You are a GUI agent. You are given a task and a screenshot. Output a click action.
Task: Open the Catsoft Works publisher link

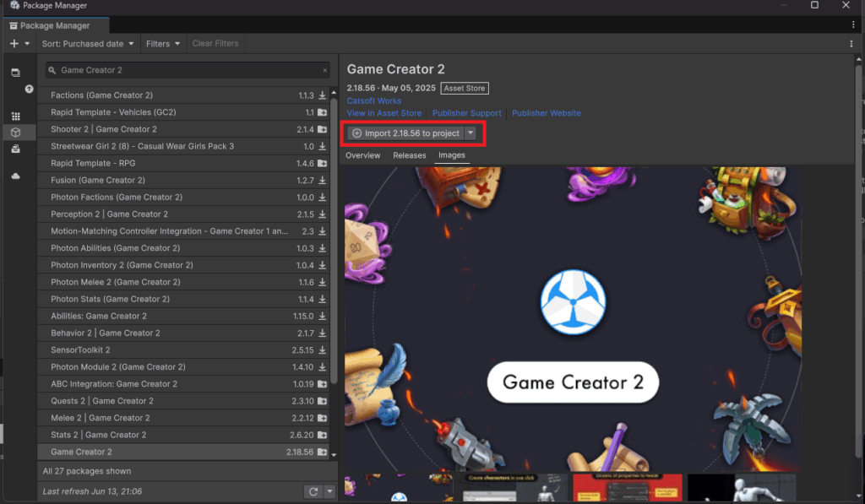[x=374, y=101]
